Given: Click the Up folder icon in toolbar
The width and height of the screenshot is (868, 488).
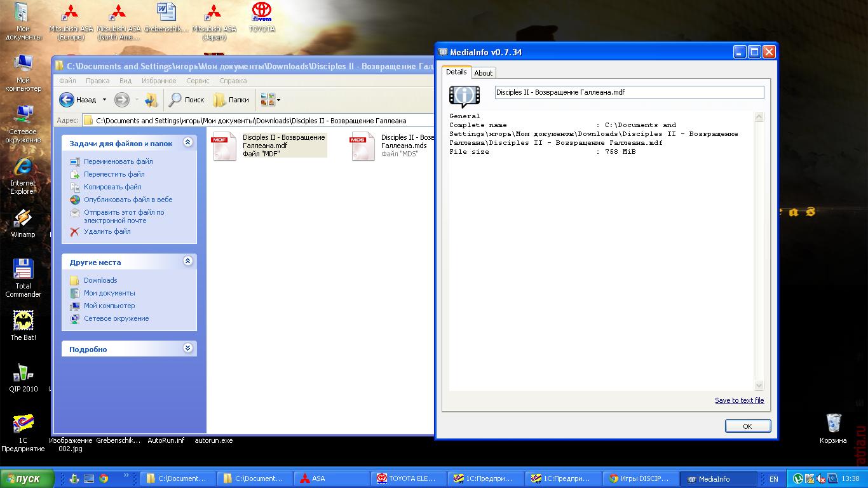Looking at the screenshot, I should click(151, 100).
